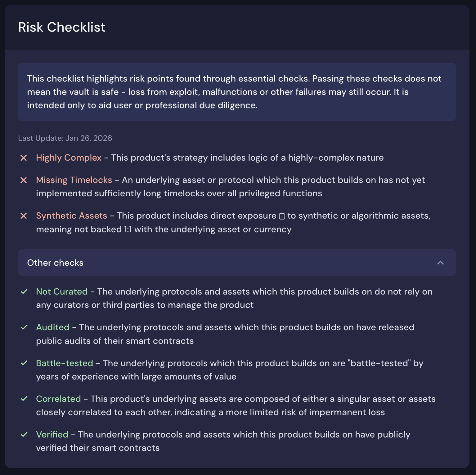Click the Missing Timelocks heading text
The height and width of the screenshot is (475, 476).
[74, 180]
